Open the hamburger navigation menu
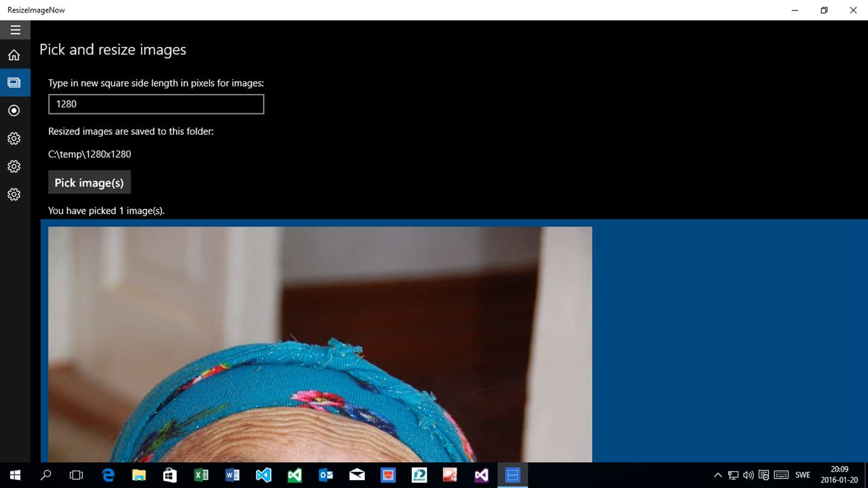Screen dimensions: 868x488 [15, 30]
